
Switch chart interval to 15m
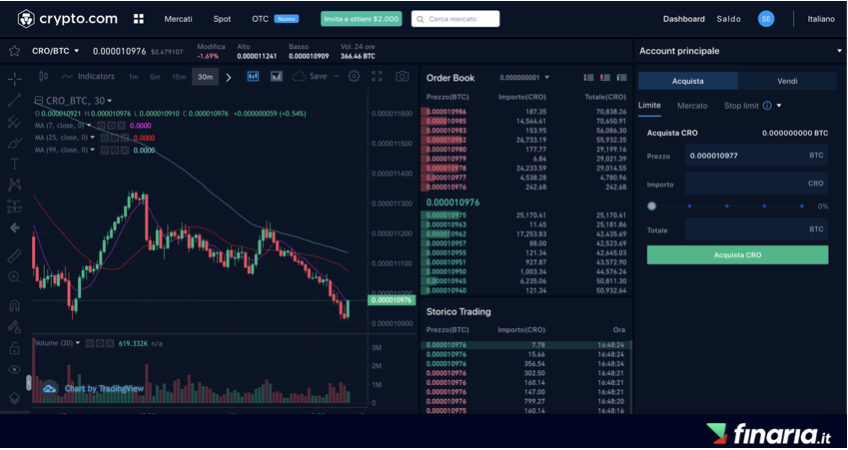point(179,77)
